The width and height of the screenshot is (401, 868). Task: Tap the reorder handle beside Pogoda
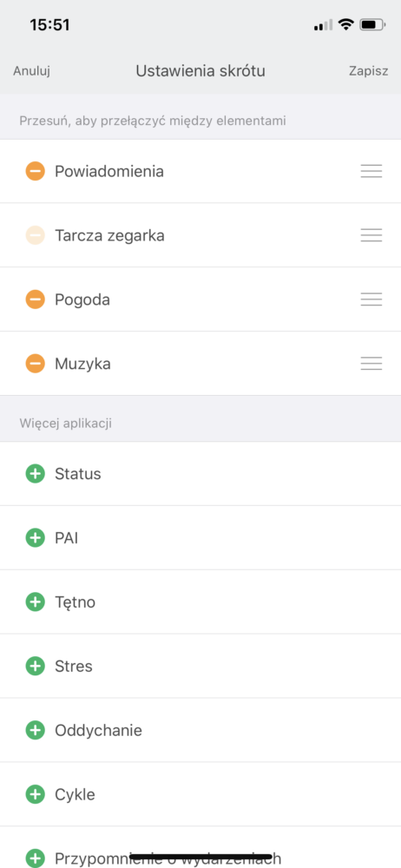tap(371, 299)
